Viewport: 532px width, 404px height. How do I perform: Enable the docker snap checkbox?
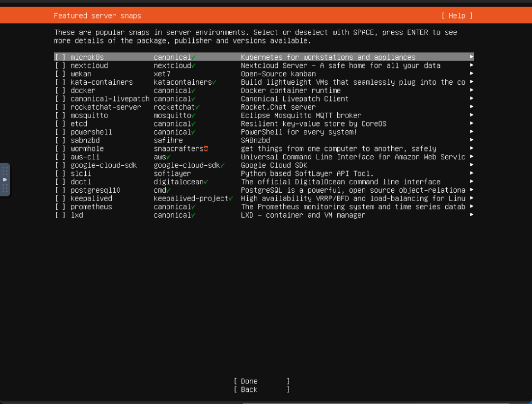point(60,91)
